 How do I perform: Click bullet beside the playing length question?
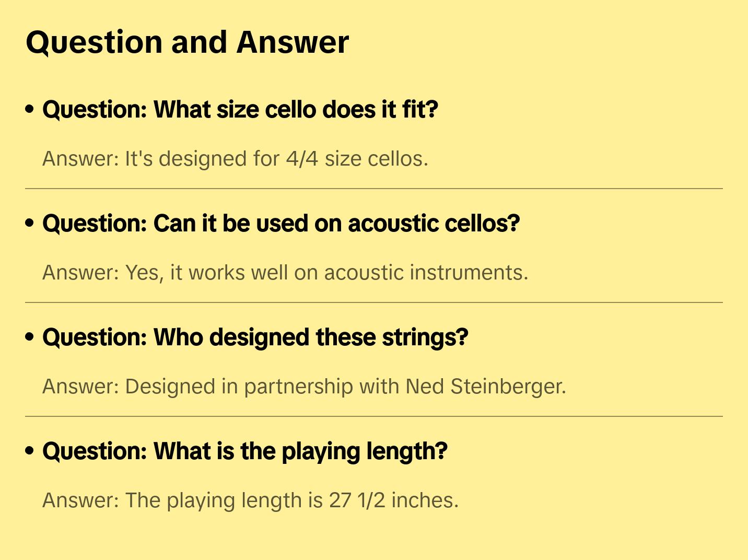coord(30,451)
